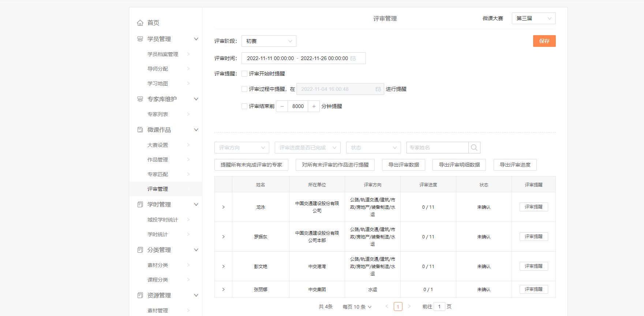This screenshot has height=316, width=644.
Task: Click the 微课作品 sidebar icon
Action: click(140, 130)
